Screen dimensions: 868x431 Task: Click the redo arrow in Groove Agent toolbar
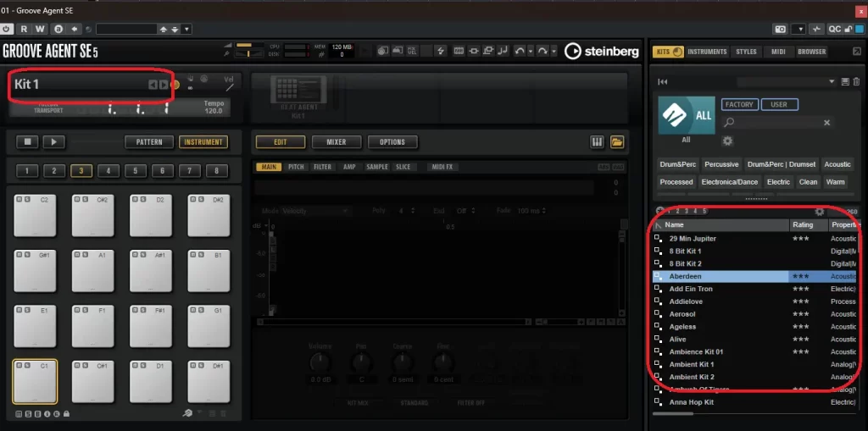click(x=542, y=51)
